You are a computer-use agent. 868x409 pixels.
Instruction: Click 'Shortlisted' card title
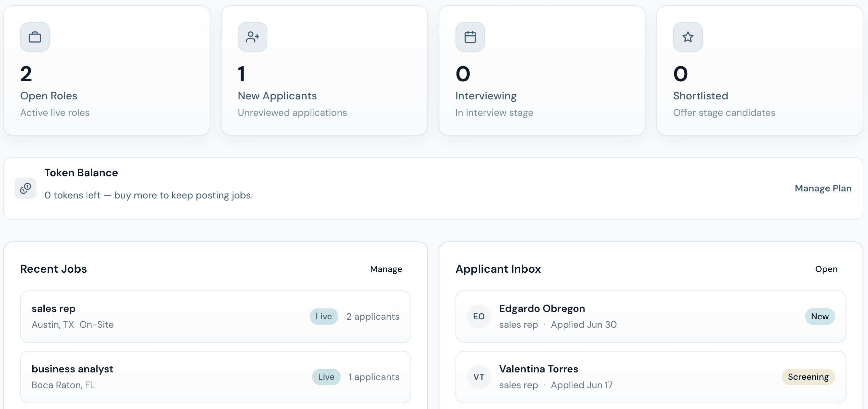700,96
